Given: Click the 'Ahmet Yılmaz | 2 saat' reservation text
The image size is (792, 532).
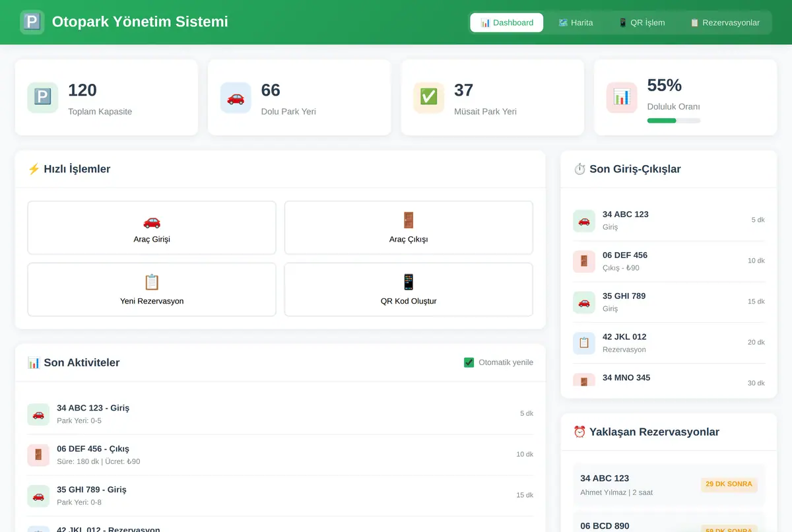Looking at the screenshot, I should click(616, 492).
